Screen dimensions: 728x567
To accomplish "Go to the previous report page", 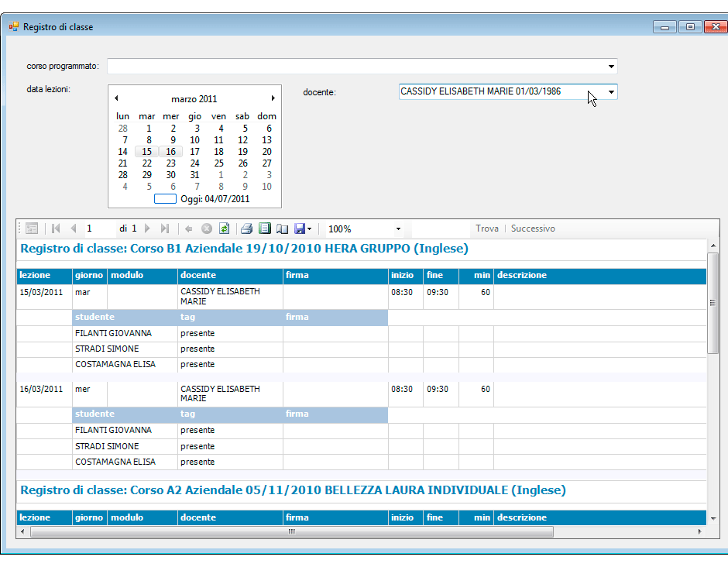I will click(74, 229).
